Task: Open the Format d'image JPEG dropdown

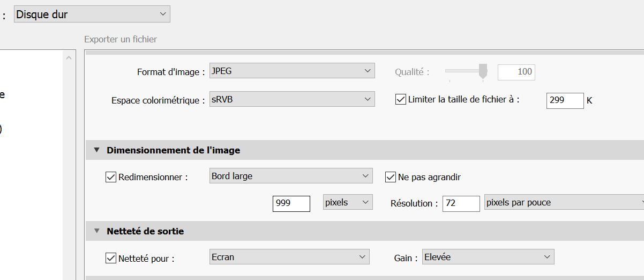Action: 291,71
